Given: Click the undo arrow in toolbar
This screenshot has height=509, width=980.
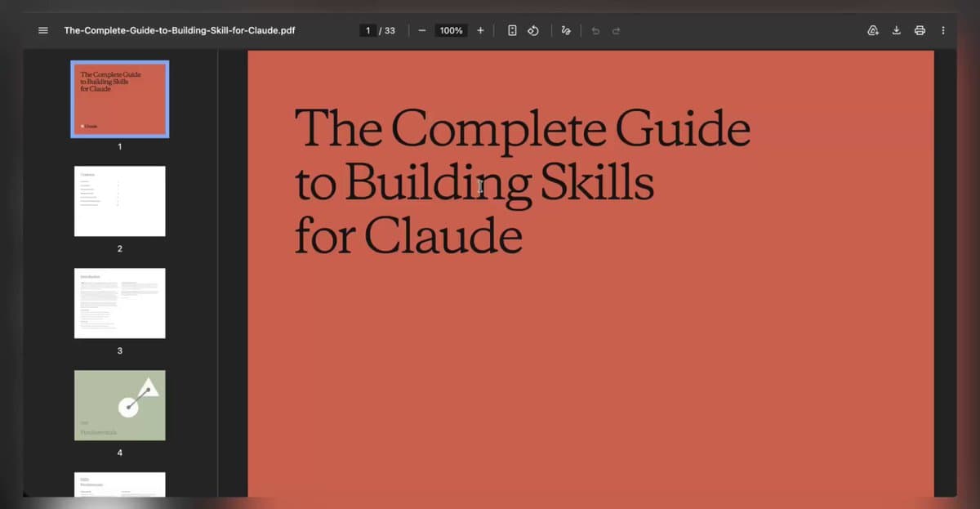Looking at the screenshot, I should coord(595,30).
